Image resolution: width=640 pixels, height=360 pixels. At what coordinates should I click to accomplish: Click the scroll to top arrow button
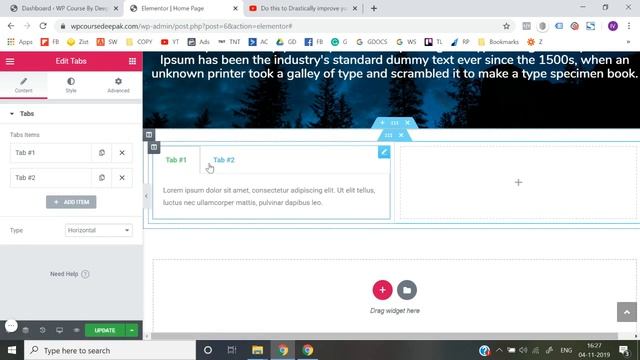pyautogui.click(x=627, y=312)
